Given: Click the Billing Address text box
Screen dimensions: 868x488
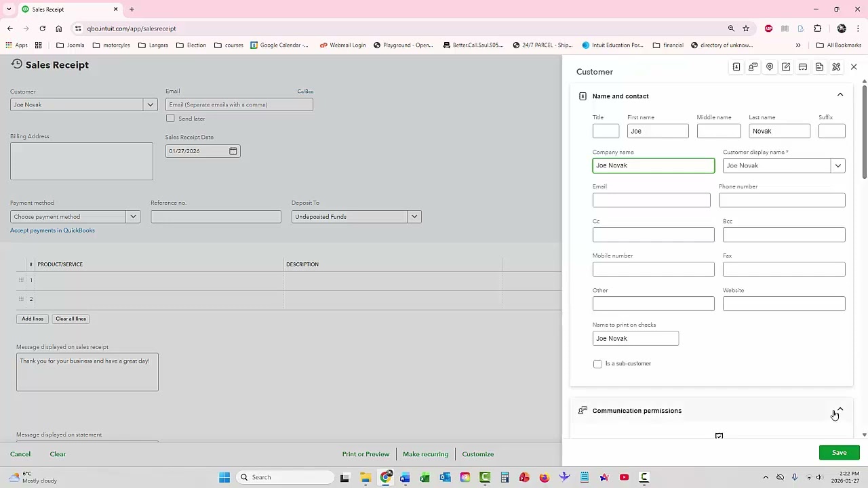Looking at the screenshot, I should pyautogui.click(x=81, y=161).
